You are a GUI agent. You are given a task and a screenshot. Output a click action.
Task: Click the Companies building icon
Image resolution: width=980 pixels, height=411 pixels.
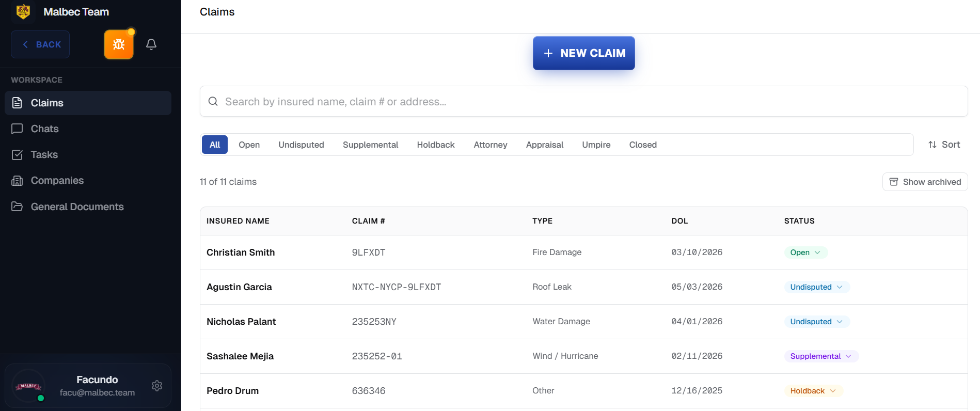pos(17,180)
